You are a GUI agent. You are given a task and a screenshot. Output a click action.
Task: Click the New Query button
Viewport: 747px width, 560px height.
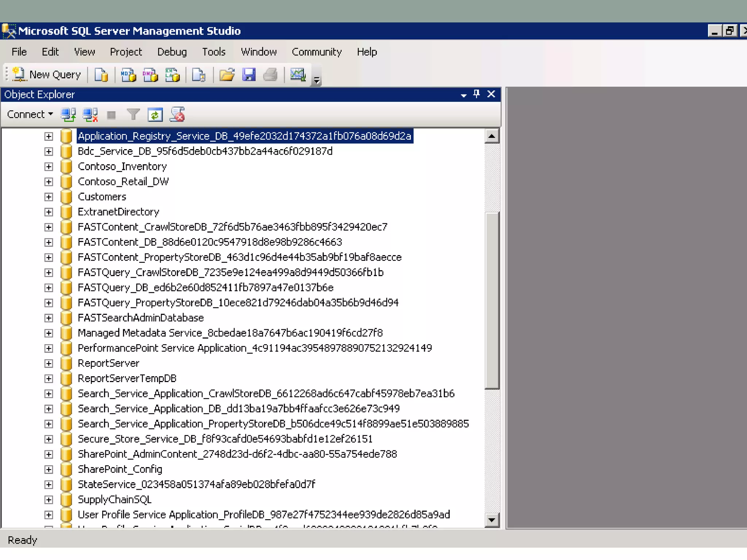(46, 75)
